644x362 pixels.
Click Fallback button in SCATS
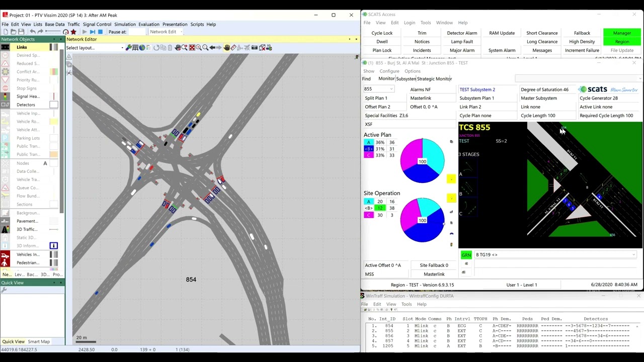coord(582,33)
